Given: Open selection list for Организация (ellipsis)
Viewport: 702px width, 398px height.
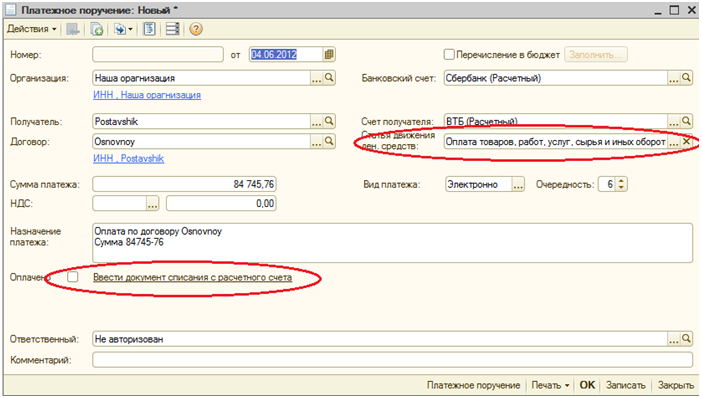Looking at the screenshot, I should point(317,78).
